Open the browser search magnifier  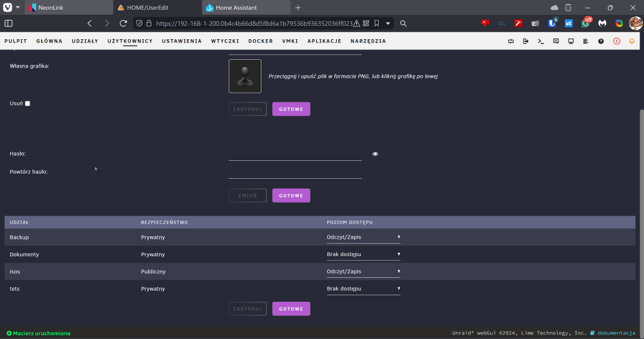point(403,23)
